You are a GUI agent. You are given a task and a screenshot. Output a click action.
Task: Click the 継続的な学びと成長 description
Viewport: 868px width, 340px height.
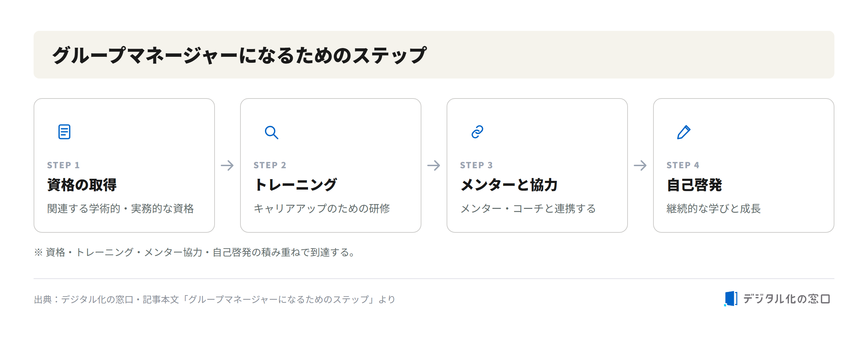714,209
